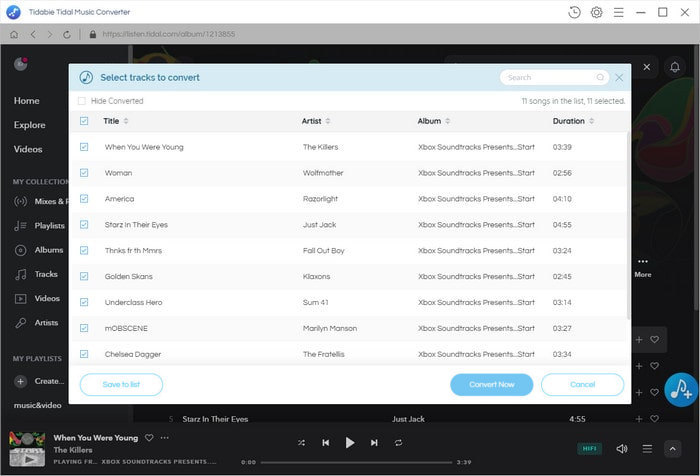Open Tracks in My Collection
Screen dimensions: 700x476
(46, 274)
